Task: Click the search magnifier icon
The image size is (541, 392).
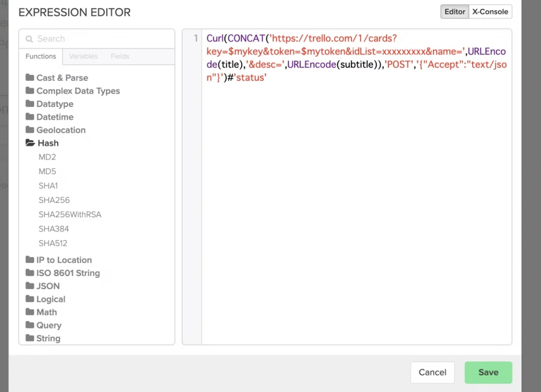Action: coord(29,39)
